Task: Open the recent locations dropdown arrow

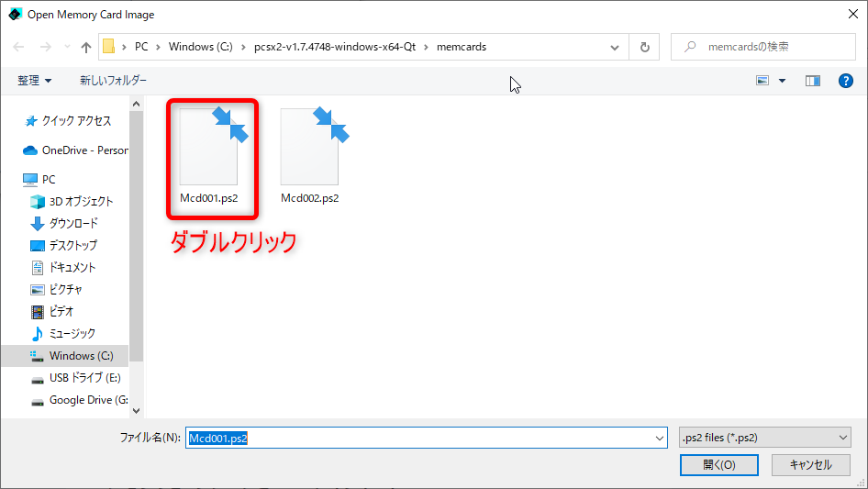Action: pos(67,47)
